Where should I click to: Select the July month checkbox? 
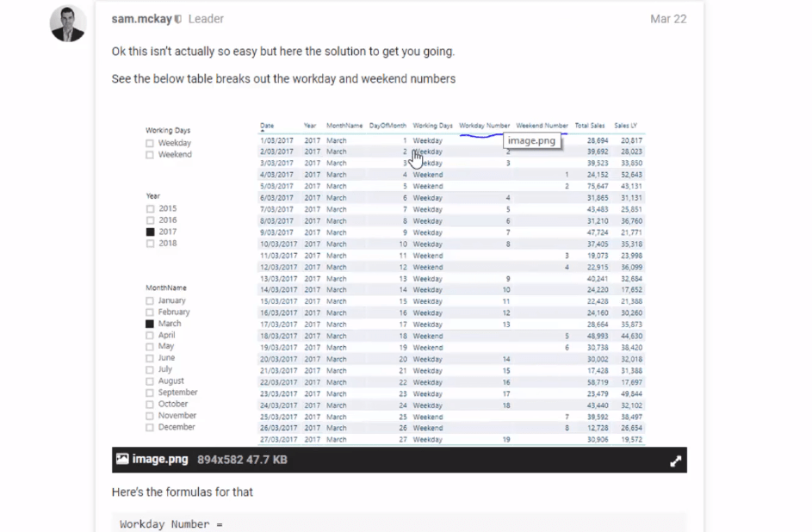[150, 369]
